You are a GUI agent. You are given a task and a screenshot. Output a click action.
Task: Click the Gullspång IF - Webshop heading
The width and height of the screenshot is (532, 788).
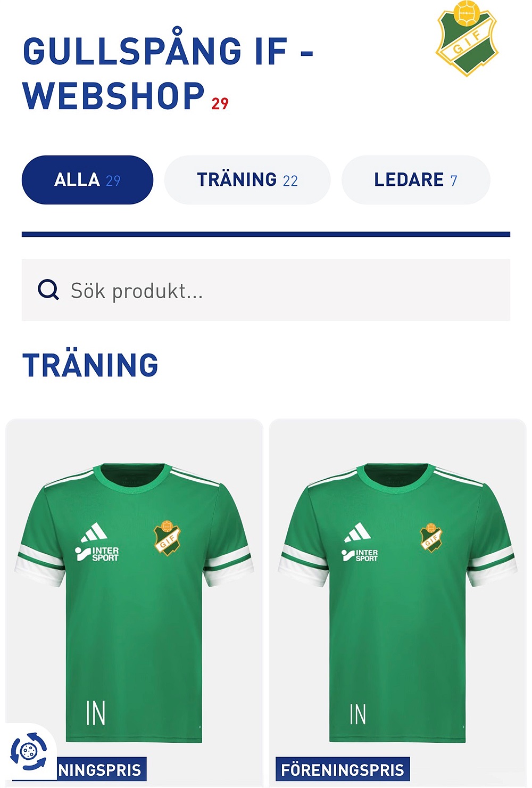[168, 73]
